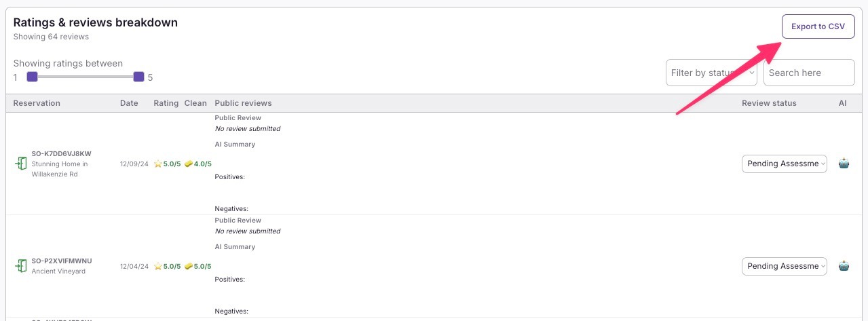Image resolution: width=868 pixels, height=321 pixels.
Task: Click the star rating icon for Willakenzie Rd
Action: [x=158, y=164]
